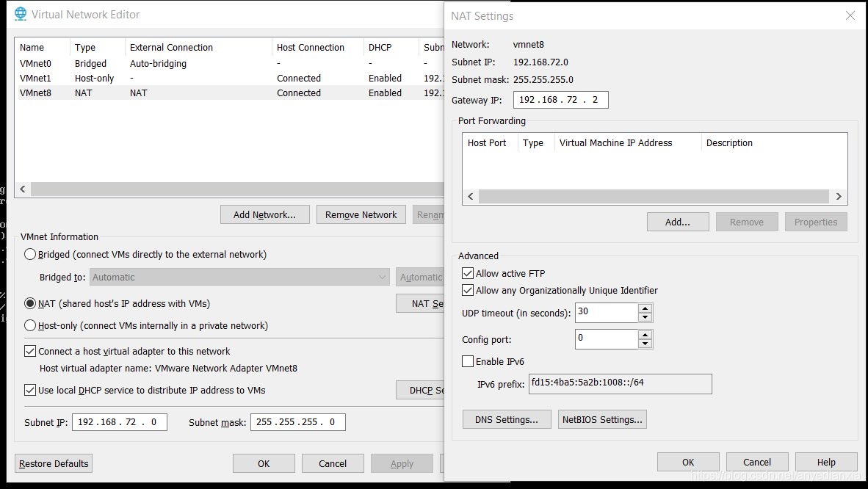Click the Config port value field
The width and height of the screenshot is (868, 489).
pyautogui.click(x=606, y=339)
